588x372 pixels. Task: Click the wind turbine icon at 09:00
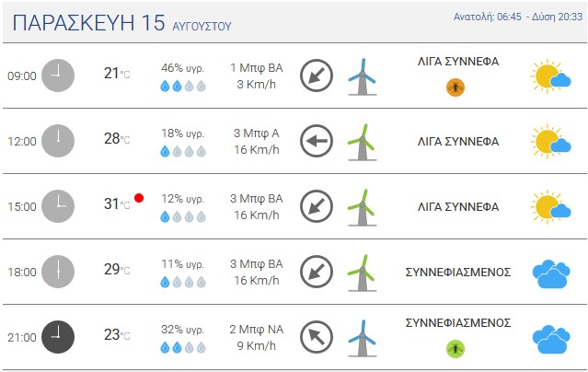pyautogui.click(x=363, y=76)
